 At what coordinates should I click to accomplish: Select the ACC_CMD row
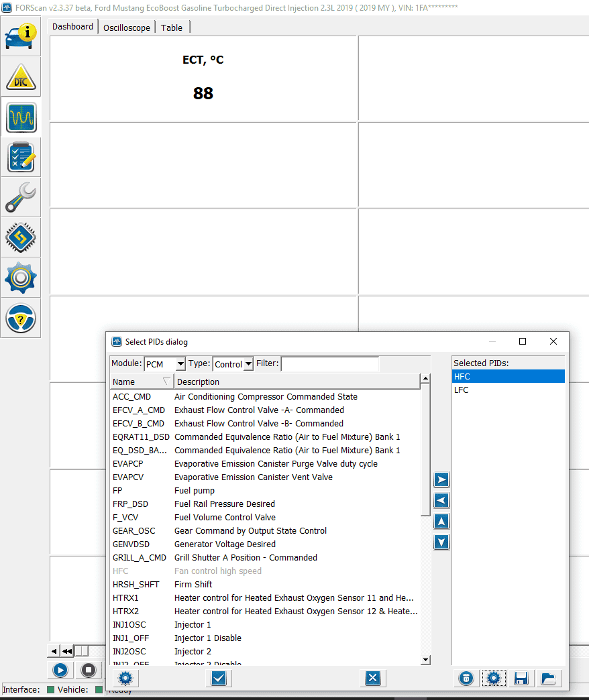tap(265, 396)
